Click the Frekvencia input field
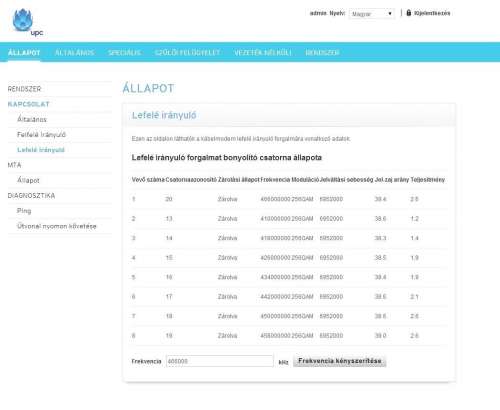The height and width of the screenshot is (410, 500). [220, 361]
